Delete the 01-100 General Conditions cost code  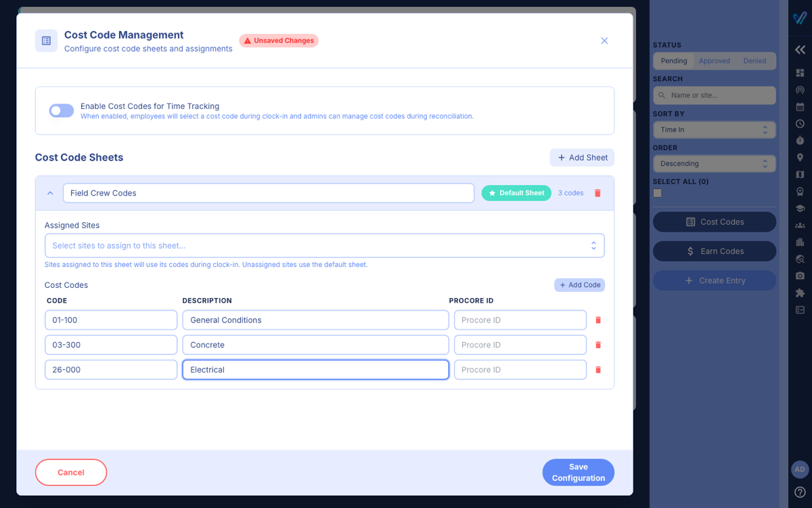click(x=597, y=320)
